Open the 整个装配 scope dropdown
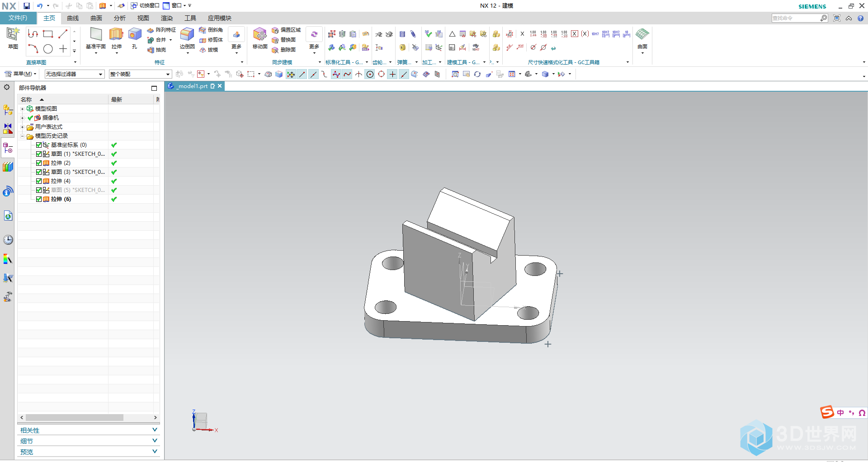 coord(140,74)
